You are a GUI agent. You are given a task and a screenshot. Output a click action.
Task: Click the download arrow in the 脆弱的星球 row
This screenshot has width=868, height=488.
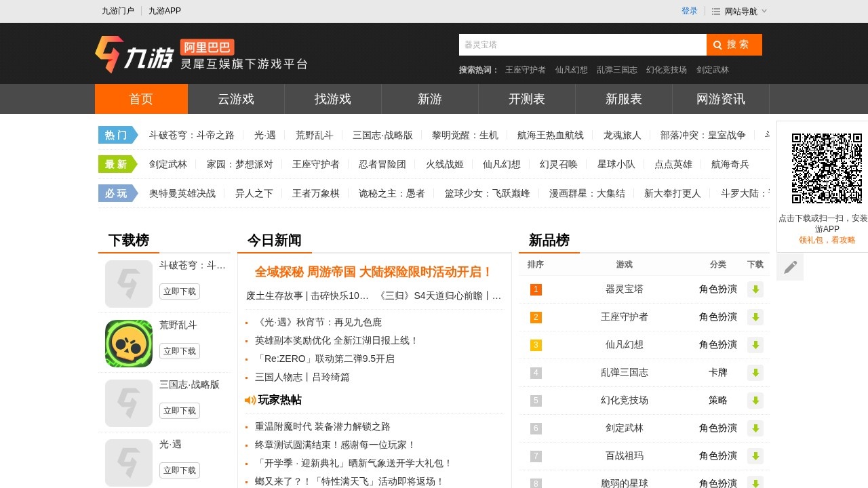(x=755, y=483)
